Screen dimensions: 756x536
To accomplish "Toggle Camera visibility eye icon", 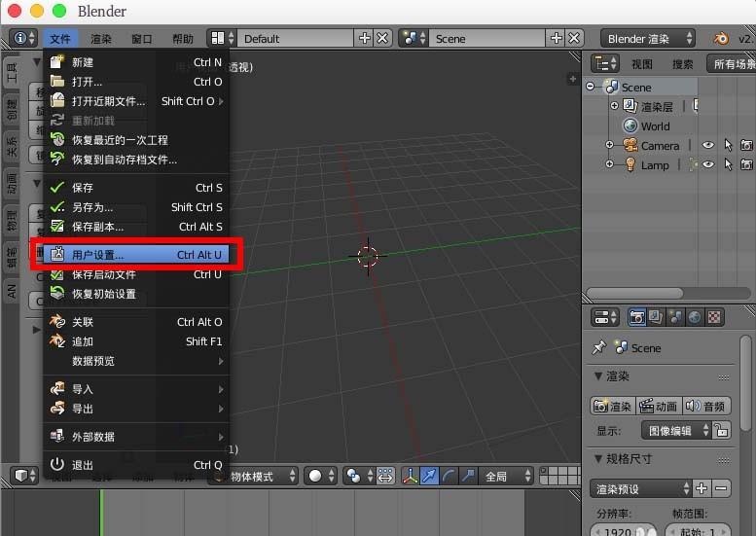I will tap(707, 145).
